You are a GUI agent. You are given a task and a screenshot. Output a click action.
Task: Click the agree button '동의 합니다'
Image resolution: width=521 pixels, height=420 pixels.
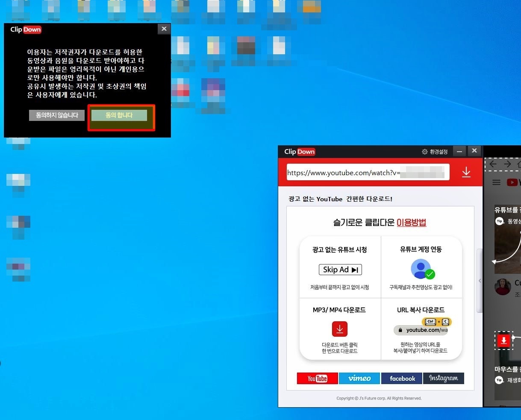coord(119,115)
